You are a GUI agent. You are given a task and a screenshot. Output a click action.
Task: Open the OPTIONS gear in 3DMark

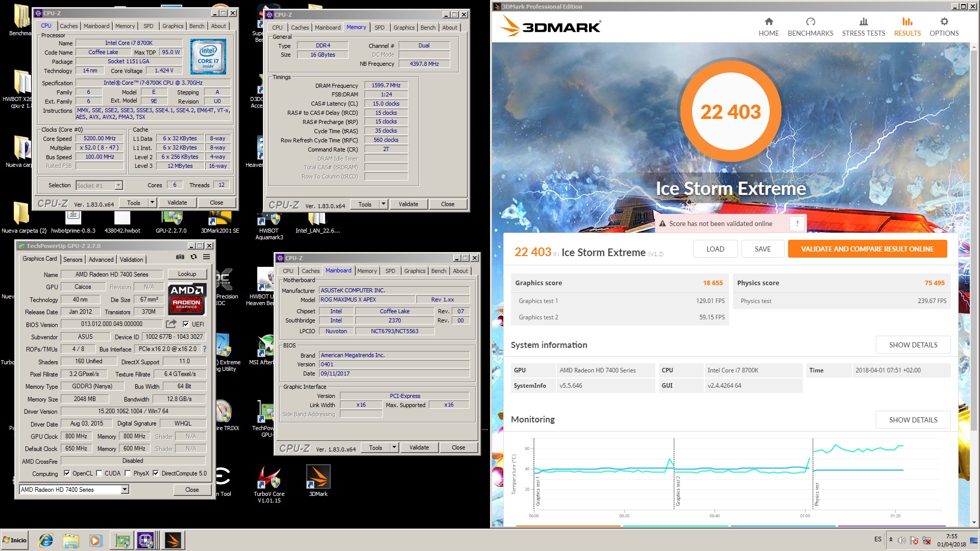coord(944,27)
